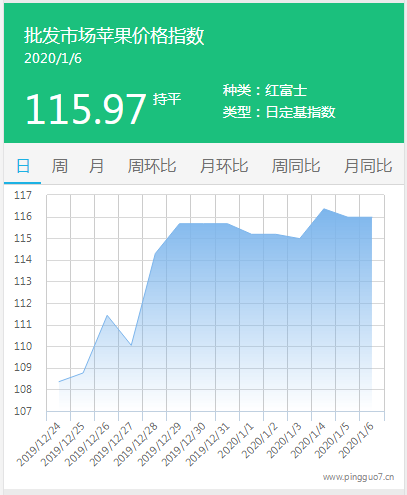This screenshot has height=495, width=407.
Task: Click the 2019/12/25 x-axis label
Action: tap(63, 444)
